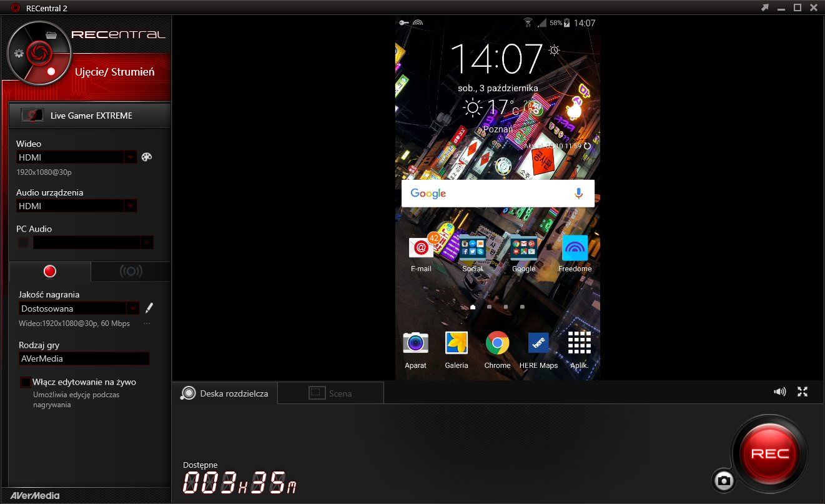Image resolution: width=825 pixels, height=504 pixels.
Task: Click the pin arrow icon in title bar
Action: 764,7
